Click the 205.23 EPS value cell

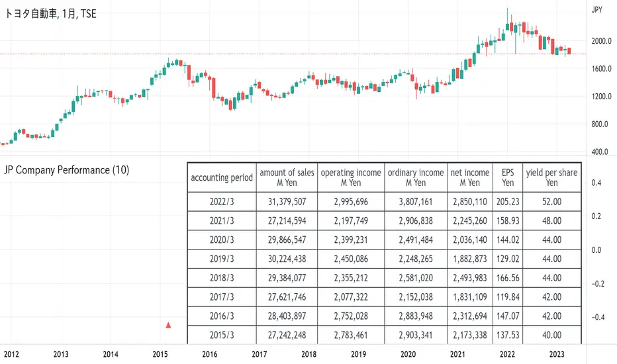tap(508, 201)
